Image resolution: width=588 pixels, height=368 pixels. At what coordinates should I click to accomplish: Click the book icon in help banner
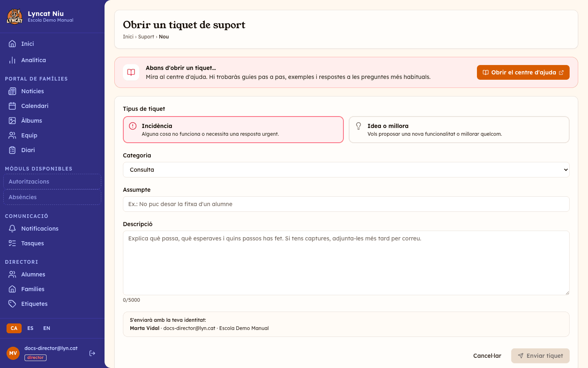coord(131,72)
